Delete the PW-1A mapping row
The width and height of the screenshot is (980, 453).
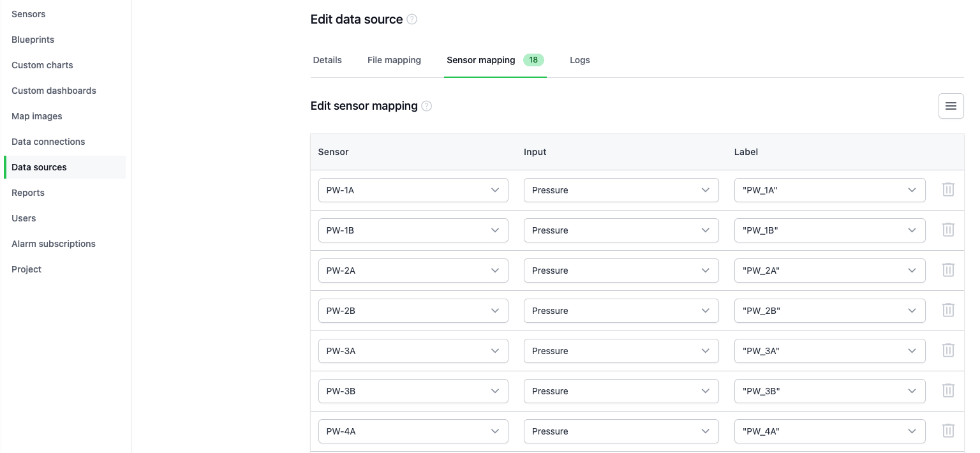pyautogui.click(x=948, y=189)
